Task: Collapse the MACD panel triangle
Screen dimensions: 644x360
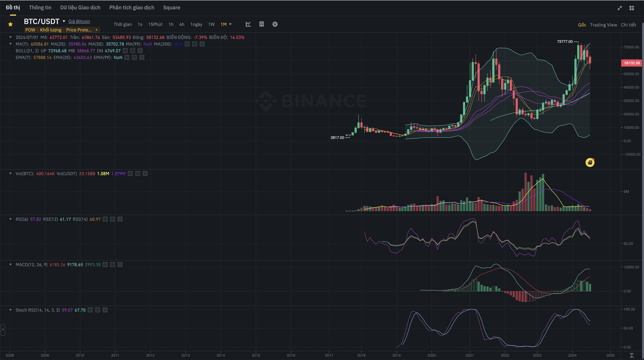Action: (x=10, y=264)
